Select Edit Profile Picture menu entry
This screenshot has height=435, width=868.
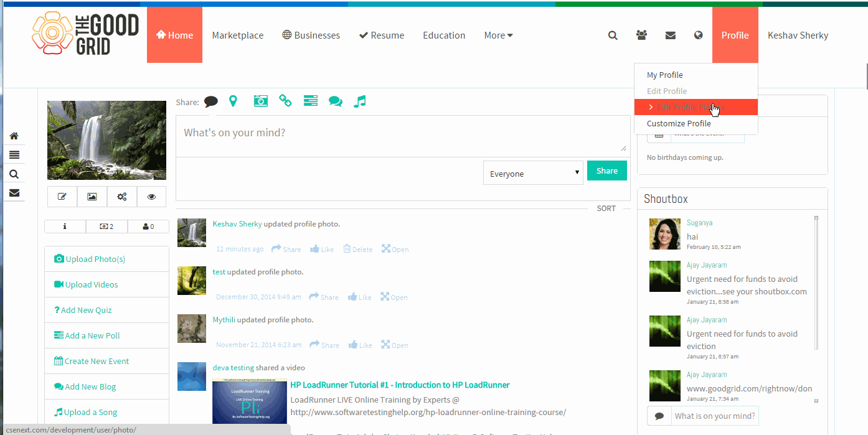[696, 107]
